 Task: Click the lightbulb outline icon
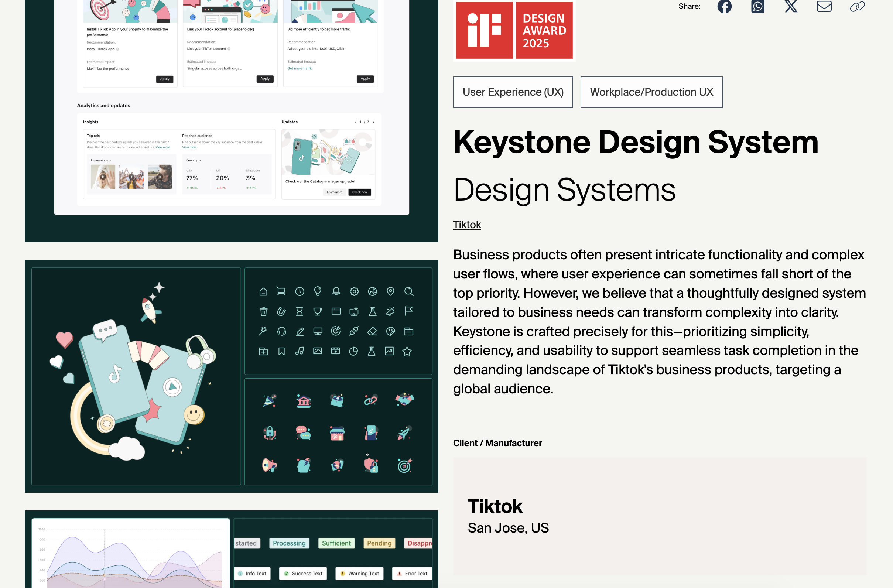pyautogui.click(x=318, y=291)
